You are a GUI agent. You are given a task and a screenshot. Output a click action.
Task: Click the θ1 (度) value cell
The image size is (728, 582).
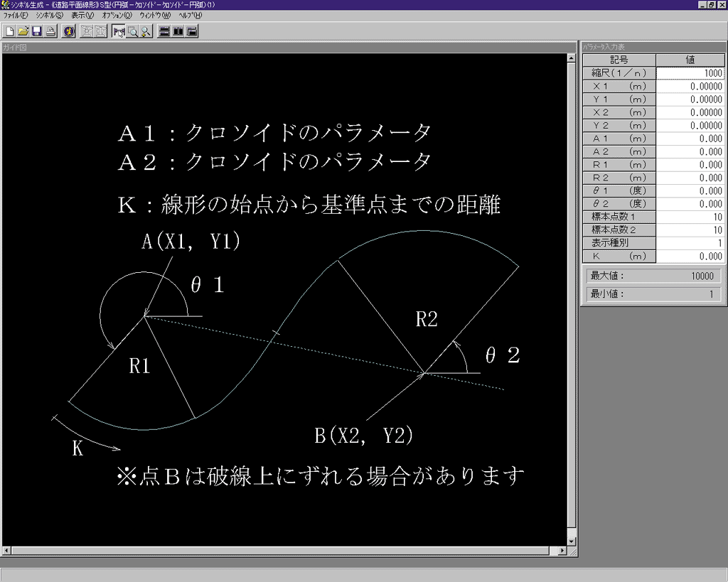tap(689, 191)
